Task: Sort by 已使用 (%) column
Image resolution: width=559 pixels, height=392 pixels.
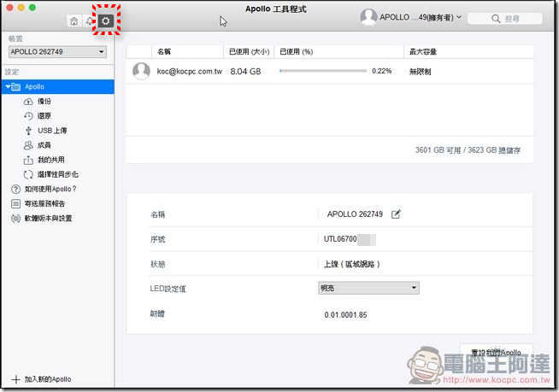Action: click(x=338, y=52)
